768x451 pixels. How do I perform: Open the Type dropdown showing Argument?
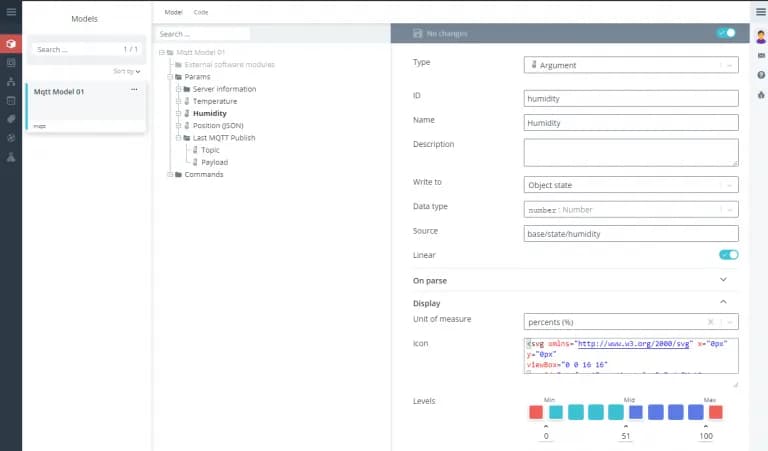click(631, 65)
